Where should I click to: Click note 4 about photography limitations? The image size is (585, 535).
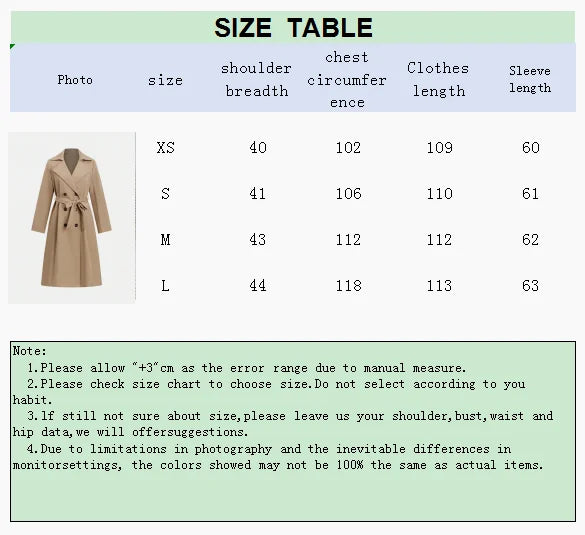(x=278, y=457)
